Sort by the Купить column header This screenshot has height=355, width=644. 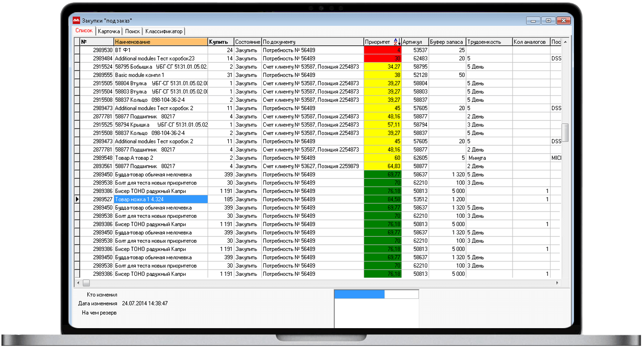coord(221,42)
